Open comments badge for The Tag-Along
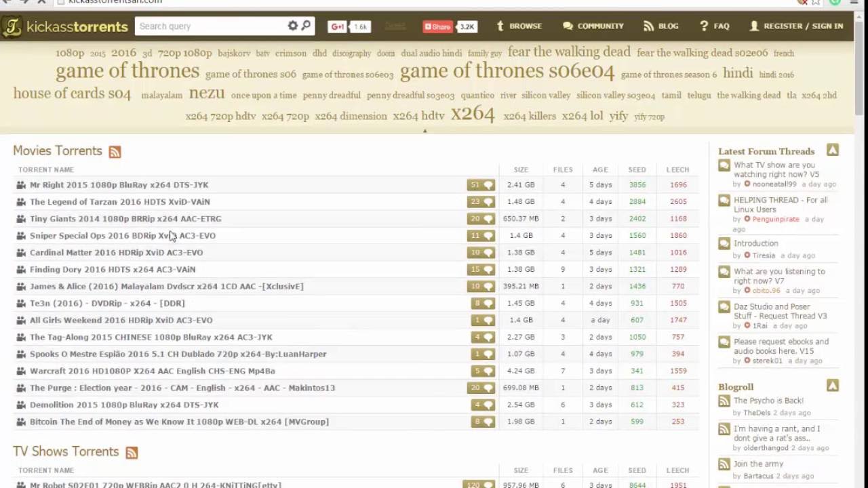The width and height of the screenshot is (868, 488). (x=483, y=337)
